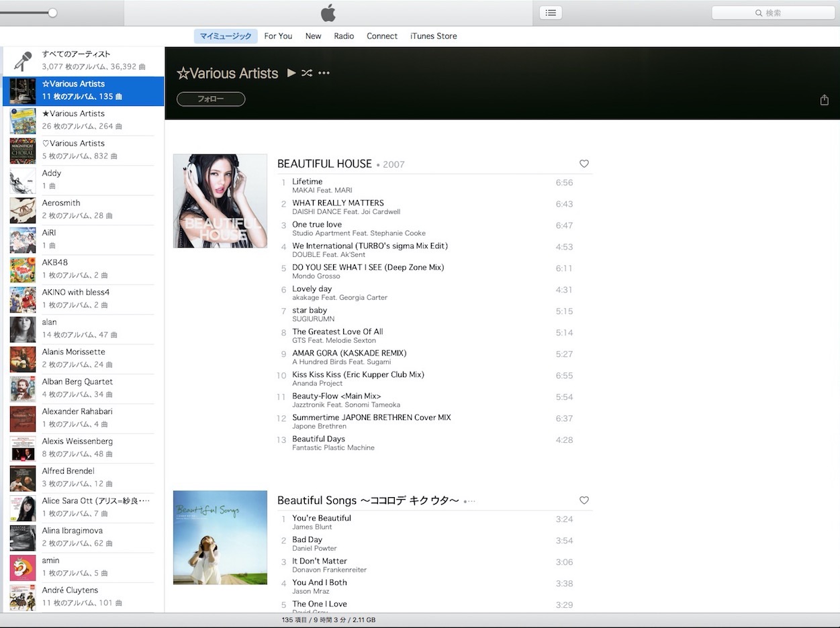Click the BEAUTIFUL HOUSE album cover
The image size is (840, 628).
(x=220, y=201)
